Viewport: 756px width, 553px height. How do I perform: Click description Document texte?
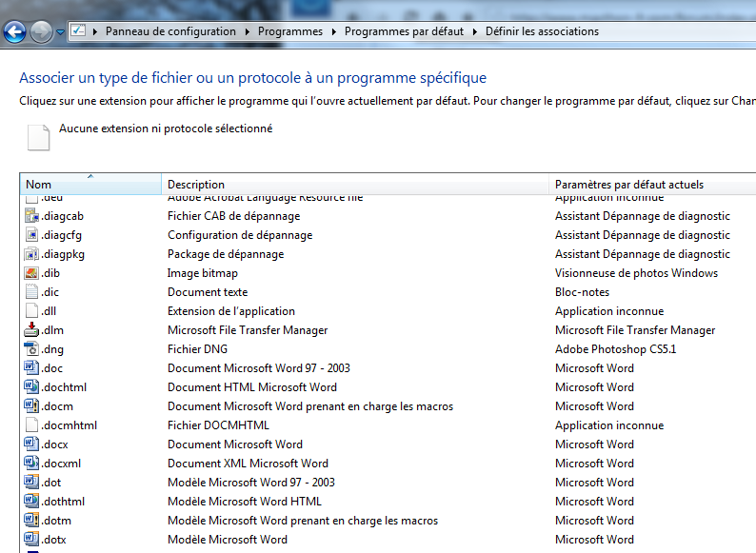pos(208,292)
